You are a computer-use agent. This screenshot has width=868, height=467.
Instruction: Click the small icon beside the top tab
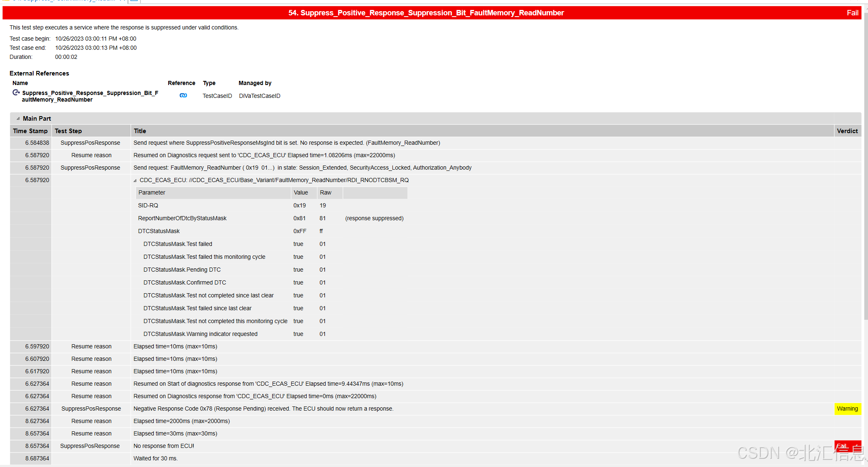tap(134, 1)
